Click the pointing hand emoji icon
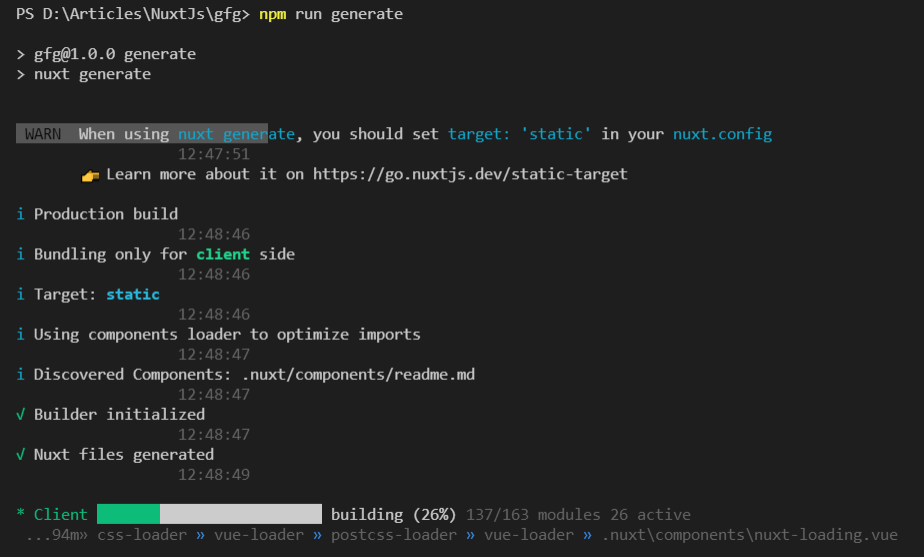Viewport: 924px width, 557px height. 90,176
